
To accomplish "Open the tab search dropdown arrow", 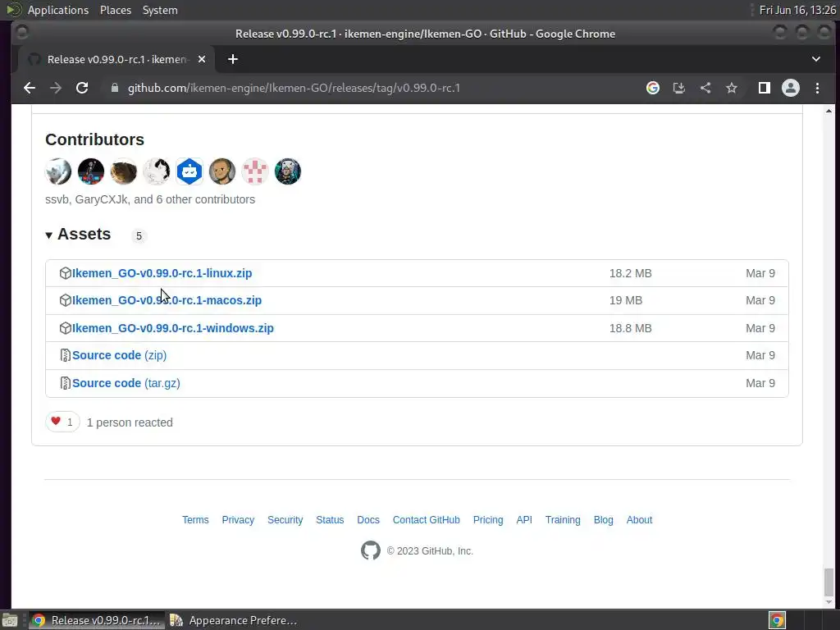I will click(816, 59).
